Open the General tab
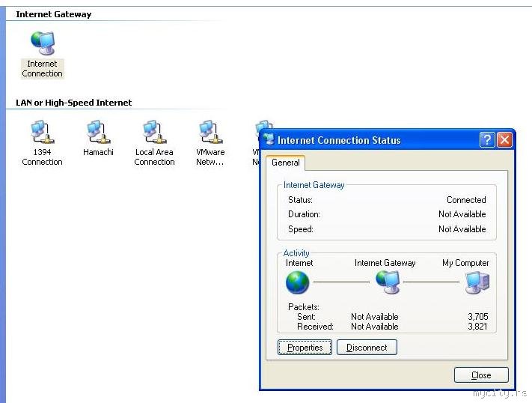532x403 pixels. coord(286,163)
